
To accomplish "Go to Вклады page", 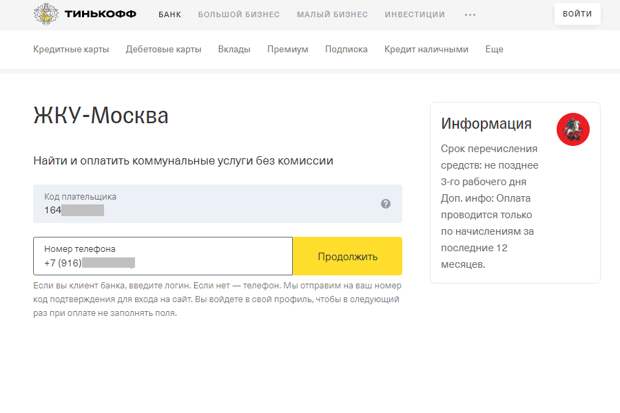I will (234, 49).
